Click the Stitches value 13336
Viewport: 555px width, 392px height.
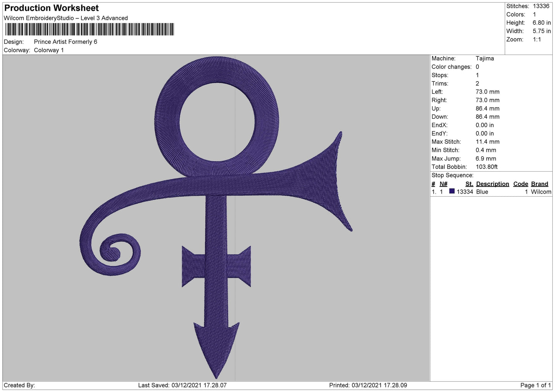click(541, 6)
